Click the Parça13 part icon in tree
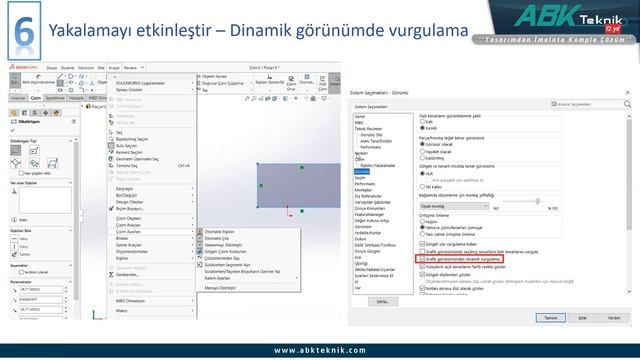 [x=89, y=107]
